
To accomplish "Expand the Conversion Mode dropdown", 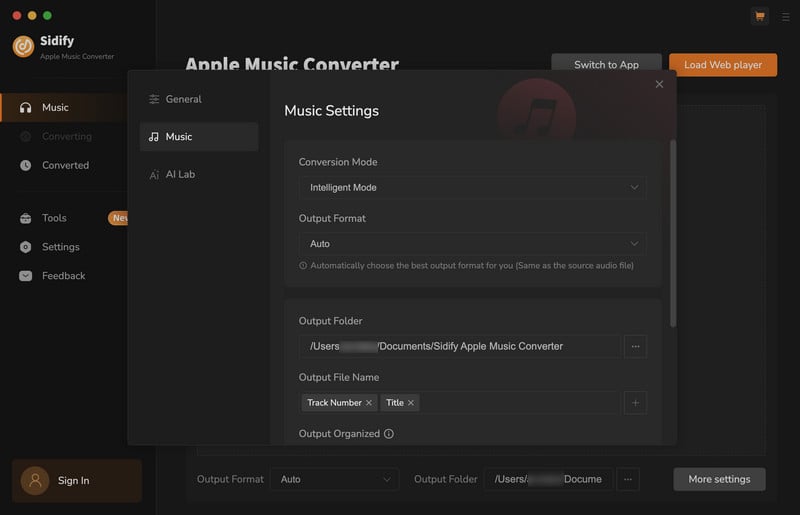I will 472,187.
